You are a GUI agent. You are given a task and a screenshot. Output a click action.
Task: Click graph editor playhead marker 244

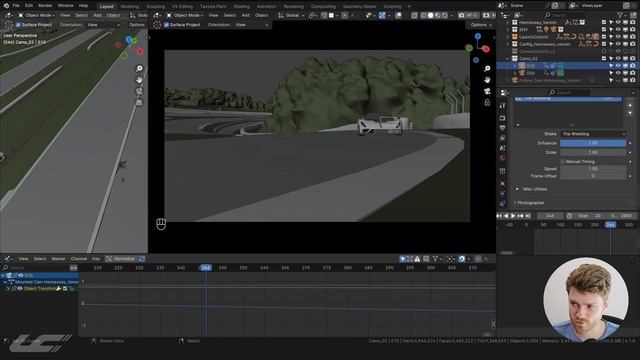click(206, 268)
